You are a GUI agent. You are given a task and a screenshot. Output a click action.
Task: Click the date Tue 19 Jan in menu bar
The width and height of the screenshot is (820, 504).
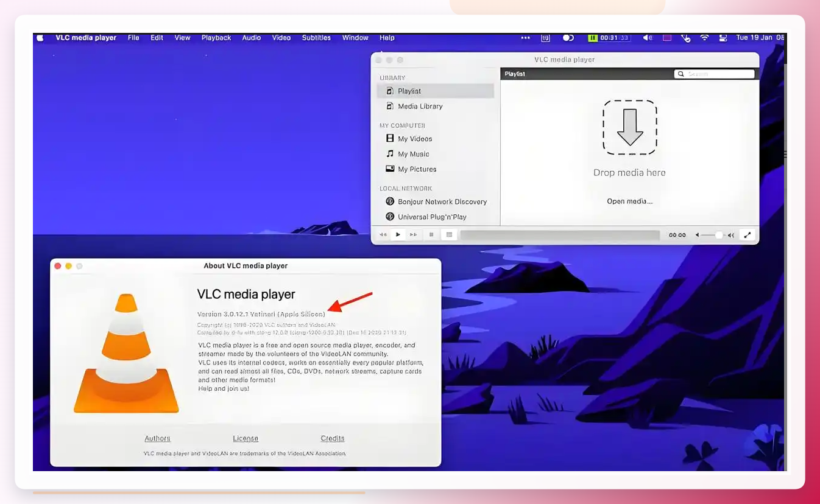[754, 38]
